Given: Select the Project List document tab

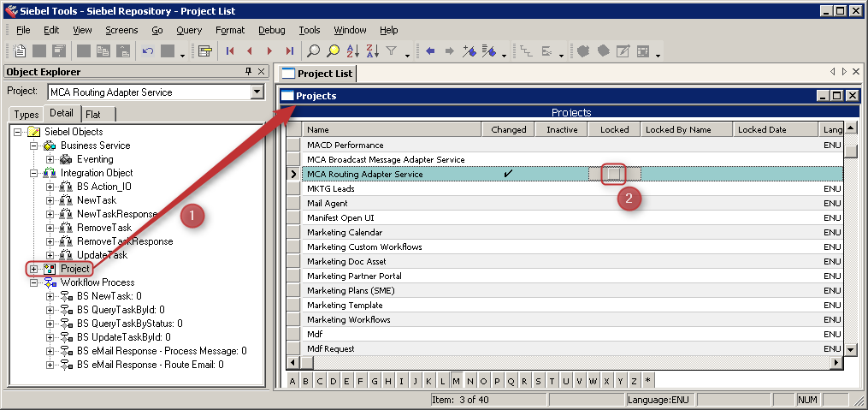Looking at the screenshot, I should 318,73.
